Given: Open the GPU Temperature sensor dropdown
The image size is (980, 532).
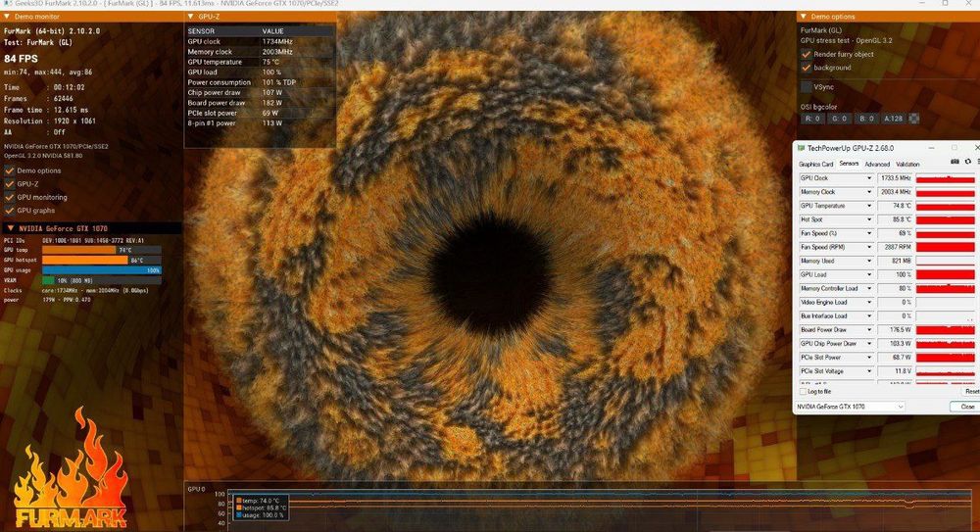Looking at the screenshot, I should point(868,206).
